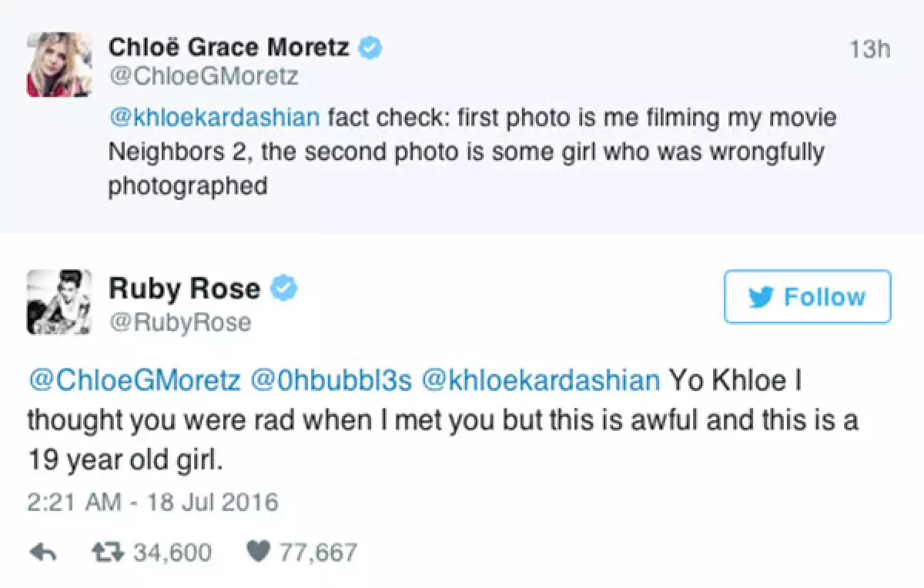924x588 pixels.
Task: Open the 2:21 AM - 18 Jul 2016 timestamp
Action: 152,503
